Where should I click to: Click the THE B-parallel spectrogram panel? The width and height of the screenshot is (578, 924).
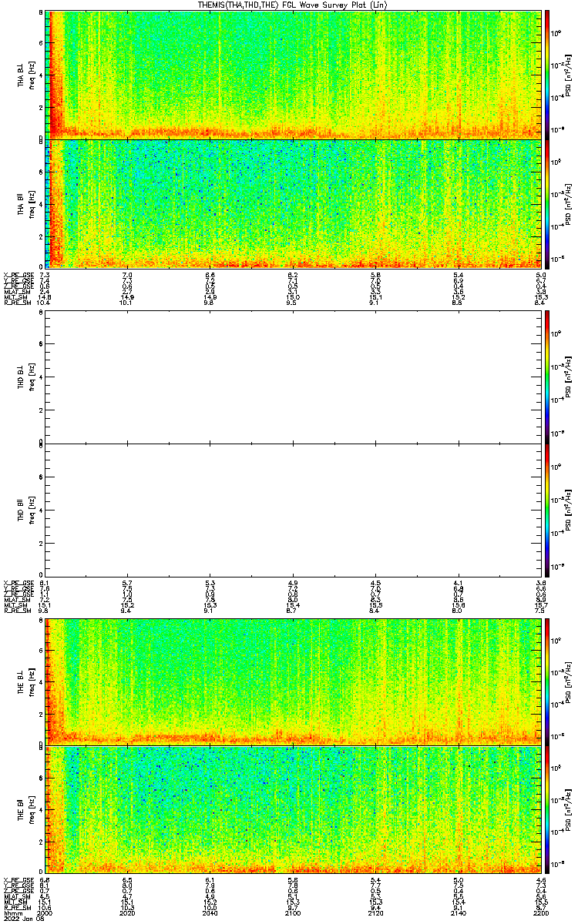[x=293, y=810]
